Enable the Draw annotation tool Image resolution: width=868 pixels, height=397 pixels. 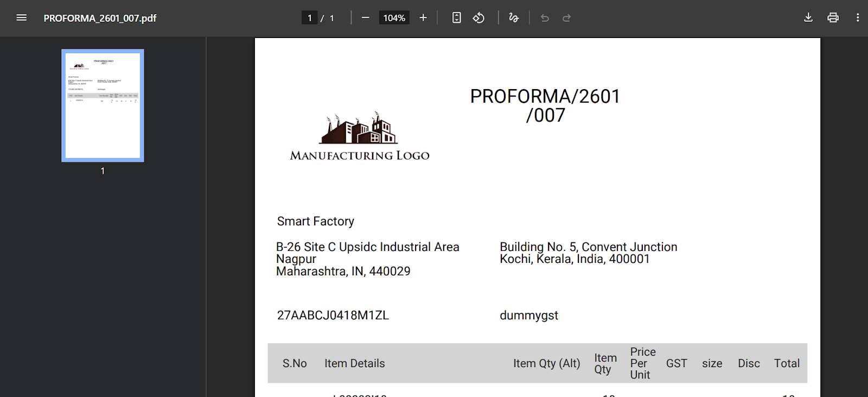pos(513,18)
